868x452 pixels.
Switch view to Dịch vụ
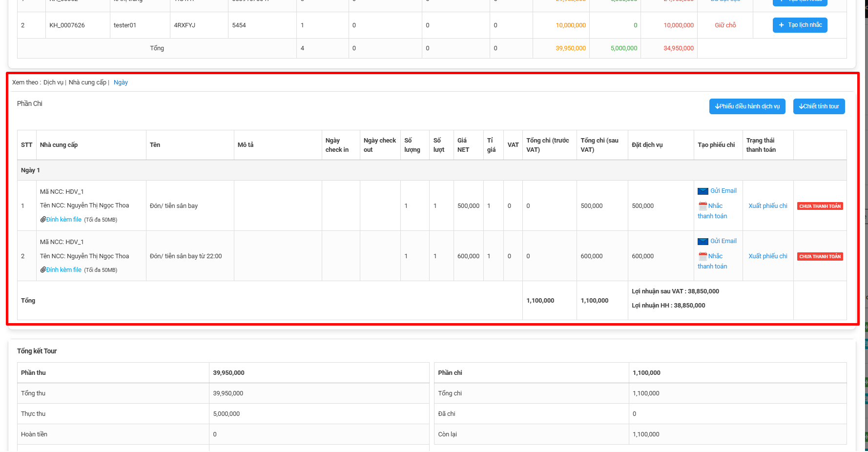53,82
